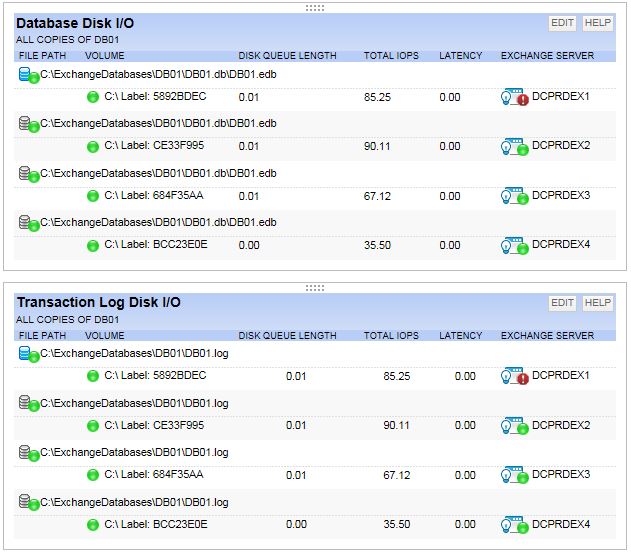Click the DCPRDEX1 server warning icon in Transaction Log panel
The height and width of the screenshot is (559, 631).
coord(515,376)
